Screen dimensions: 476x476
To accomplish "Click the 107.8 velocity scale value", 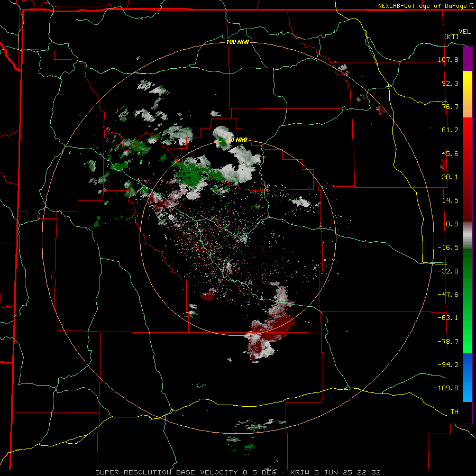I will [448, 59].
